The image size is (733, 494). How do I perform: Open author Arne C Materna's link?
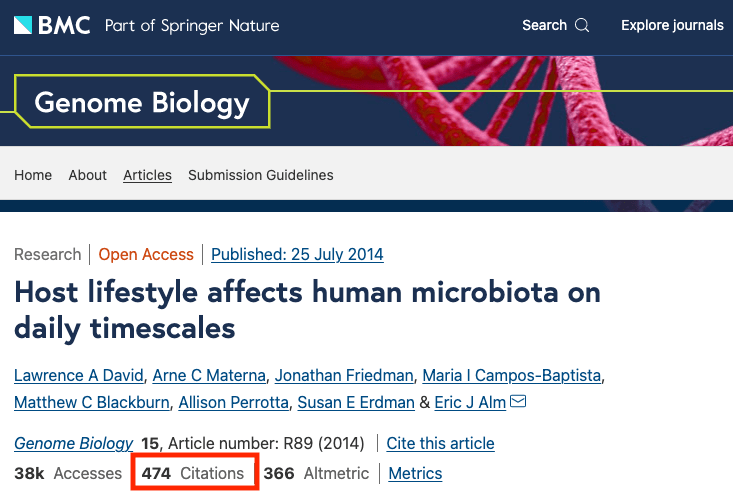coord(209,376)
